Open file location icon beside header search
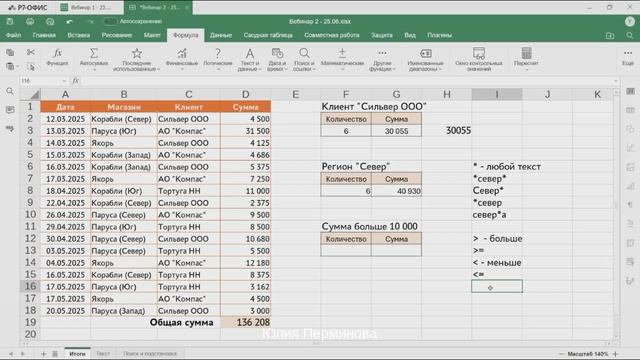640x360 pixels. click(610, 36)
